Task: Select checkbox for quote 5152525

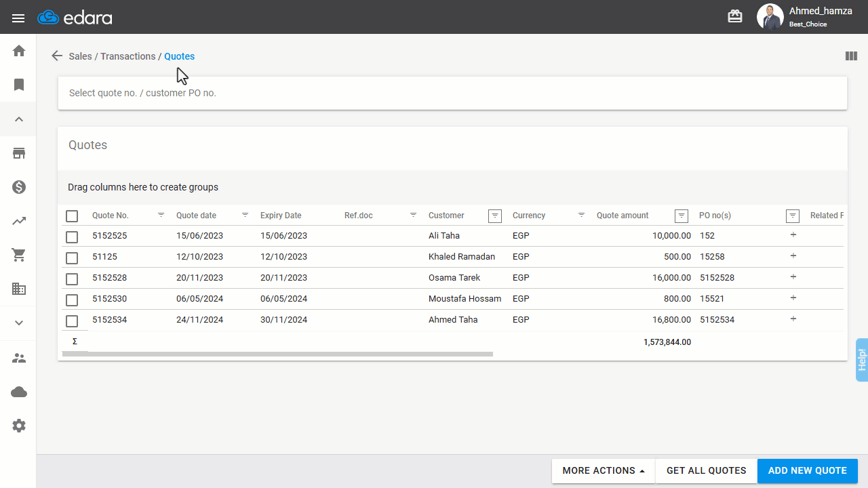Action: (x=72, y=237)
